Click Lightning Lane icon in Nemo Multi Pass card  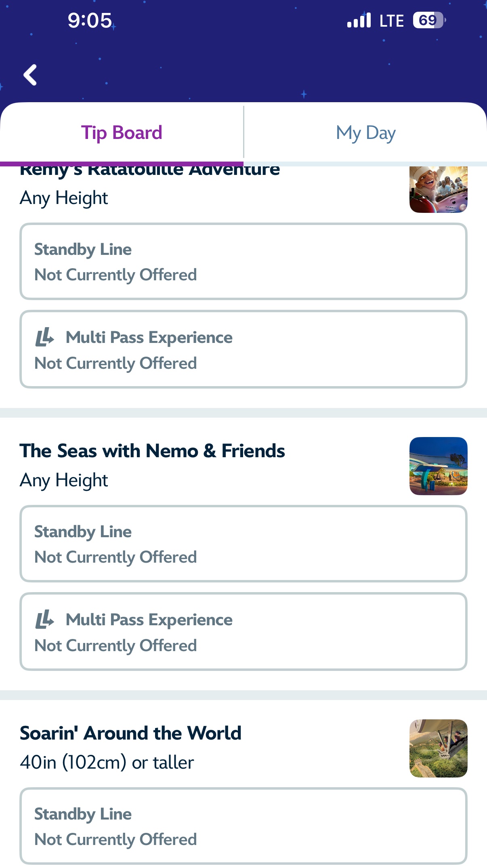coord(44,620)
